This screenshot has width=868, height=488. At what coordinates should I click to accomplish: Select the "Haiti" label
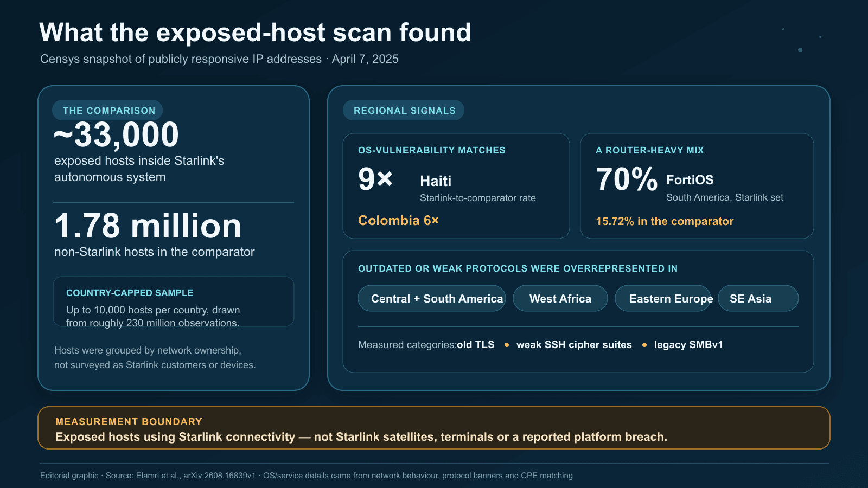[x=436, y=181]
